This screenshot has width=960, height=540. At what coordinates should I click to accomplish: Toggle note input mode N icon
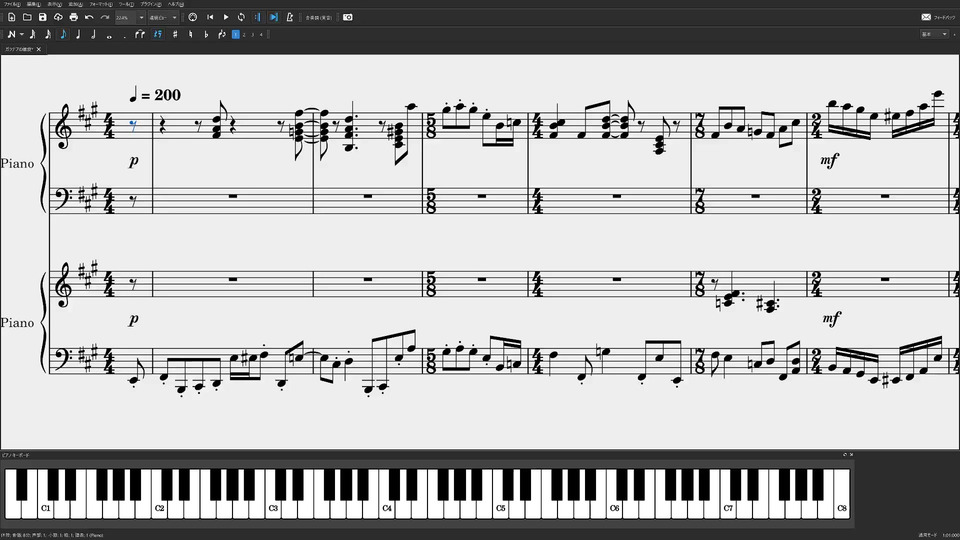pos(11,34)
